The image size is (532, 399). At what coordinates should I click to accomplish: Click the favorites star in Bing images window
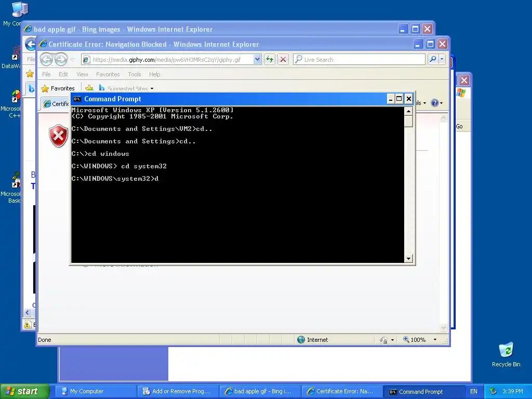tap(30, 74)
